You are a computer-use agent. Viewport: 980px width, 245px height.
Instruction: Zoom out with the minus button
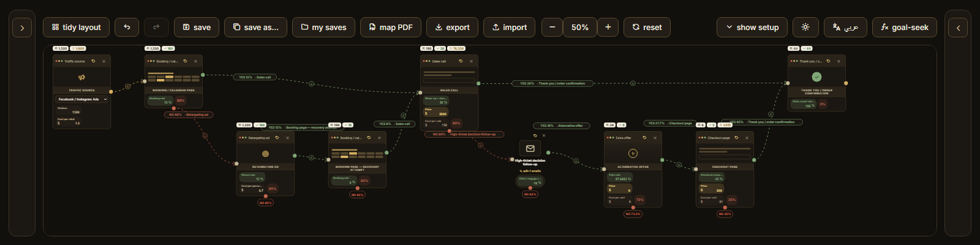click(552, 27)
